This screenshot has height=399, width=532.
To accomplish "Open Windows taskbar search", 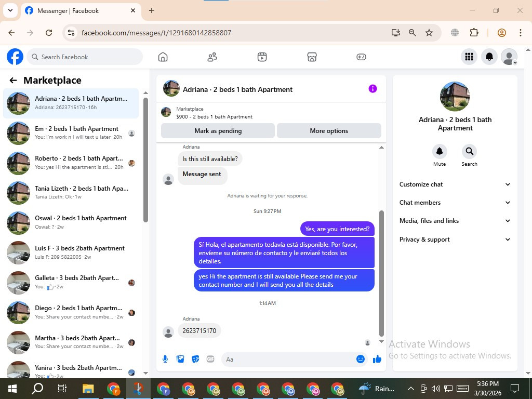I will pos(37,389).
